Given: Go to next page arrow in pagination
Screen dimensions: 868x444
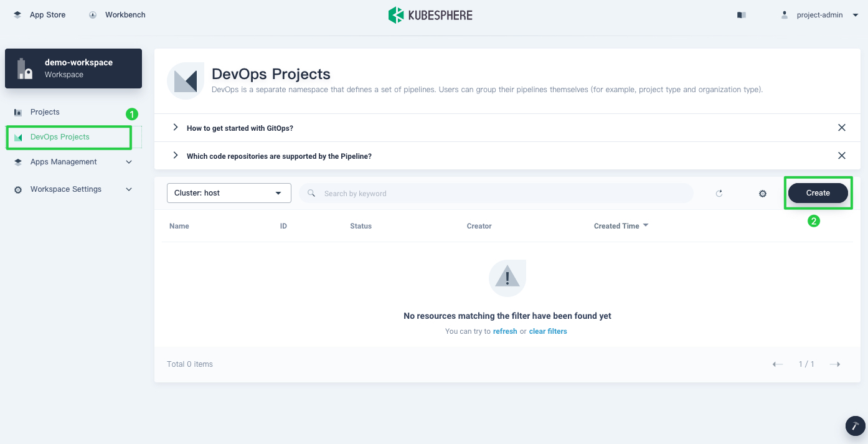Looking at the screenshot, I should pos(835,364).
